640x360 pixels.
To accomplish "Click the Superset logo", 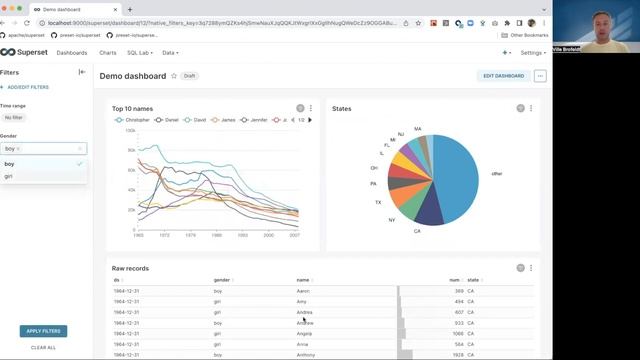I will point(24,52).
